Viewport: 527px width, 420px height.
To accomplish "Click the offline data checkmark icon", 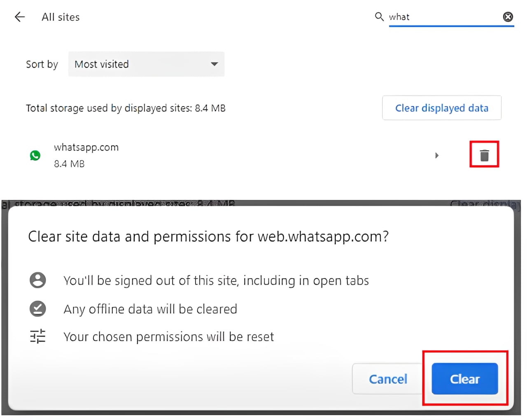I will pyautogui.click(x=38, y=309).
